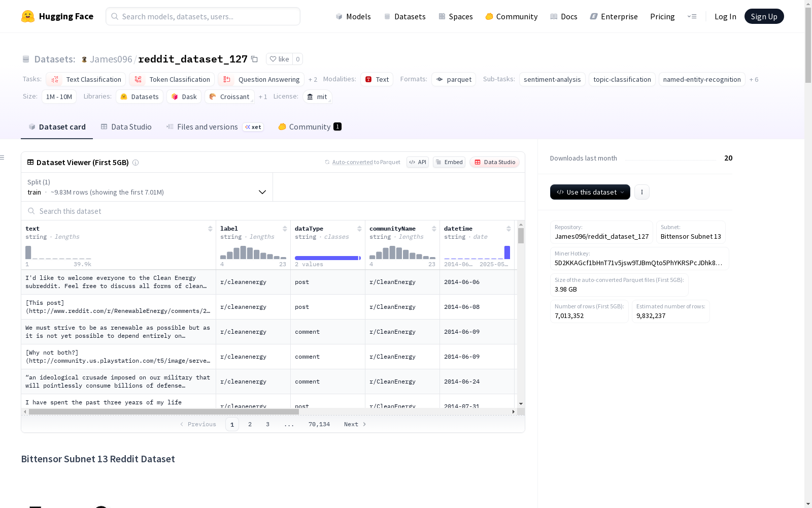Click the Auto-converted link

[353, 162]
